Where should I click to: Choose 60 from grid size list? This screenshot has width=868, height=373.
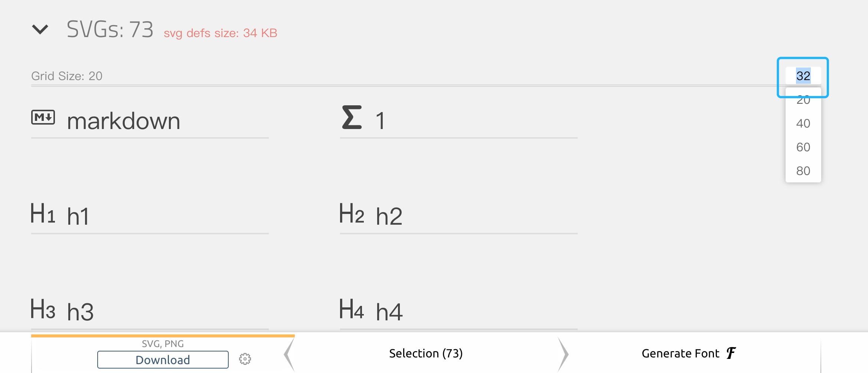(x=803, y=147)
